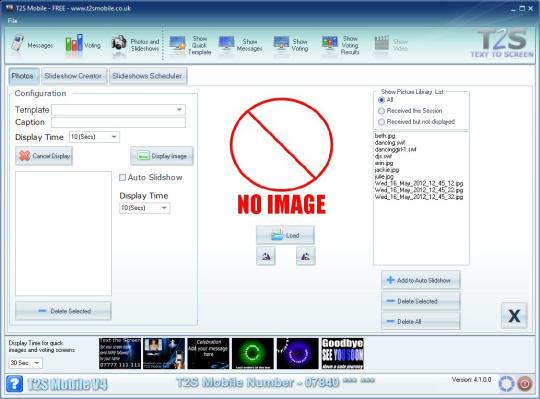The height and width of the screenshot is (399, 540).
Task: Select julie.jpg in picture library
Action: pyautogui.click(x=384, y=177)
